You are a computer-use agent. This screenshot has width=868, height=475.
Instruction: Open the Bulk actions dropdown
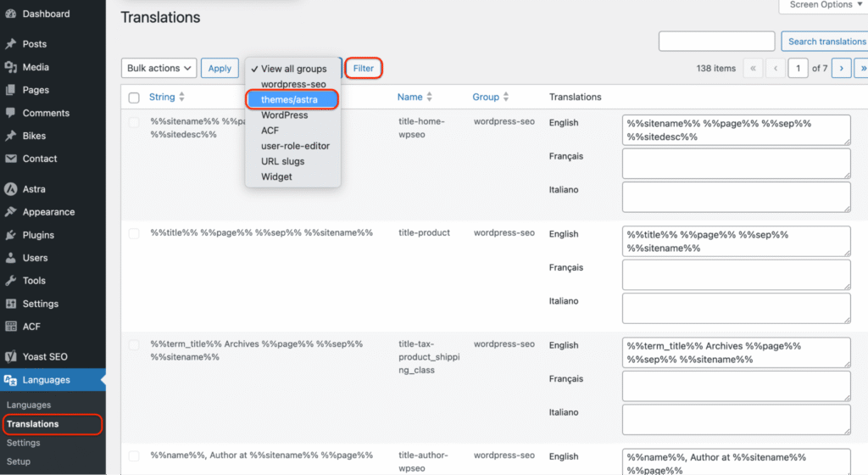coord(159,68)
